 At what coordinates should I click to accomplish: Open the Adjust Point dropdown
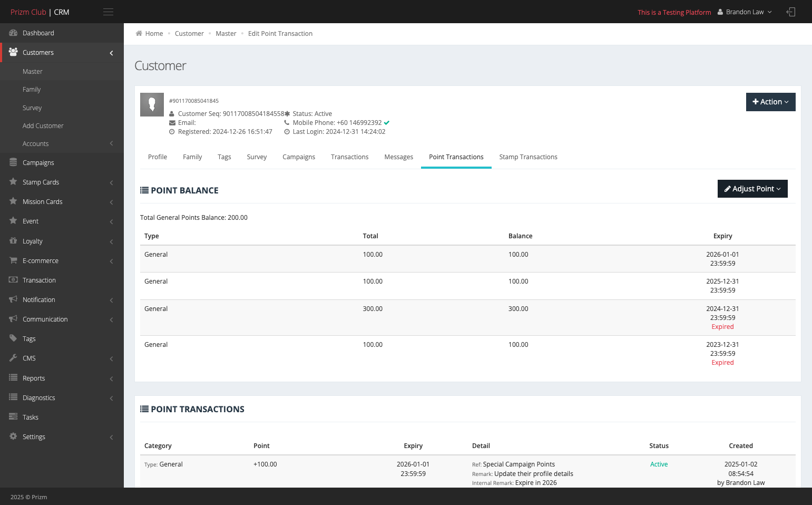coord(752,189)
